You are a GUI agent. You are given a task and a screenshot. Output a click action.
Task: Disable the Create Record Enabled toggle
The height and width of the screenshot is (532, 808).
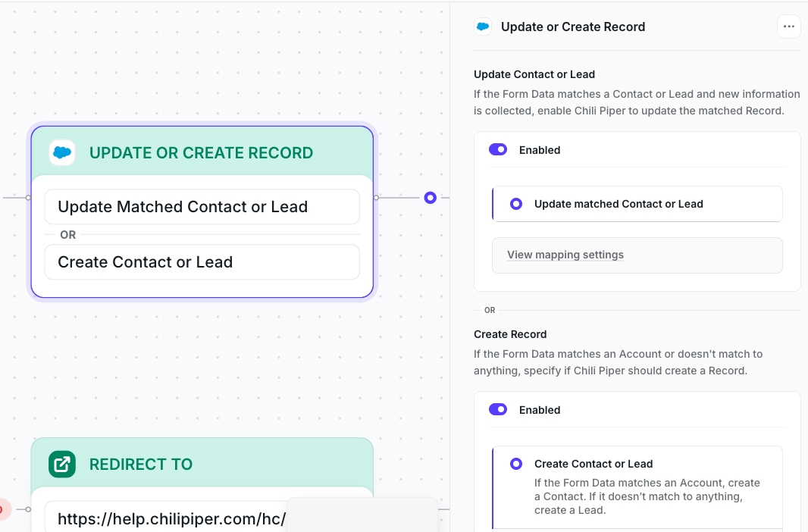(498, 409)
